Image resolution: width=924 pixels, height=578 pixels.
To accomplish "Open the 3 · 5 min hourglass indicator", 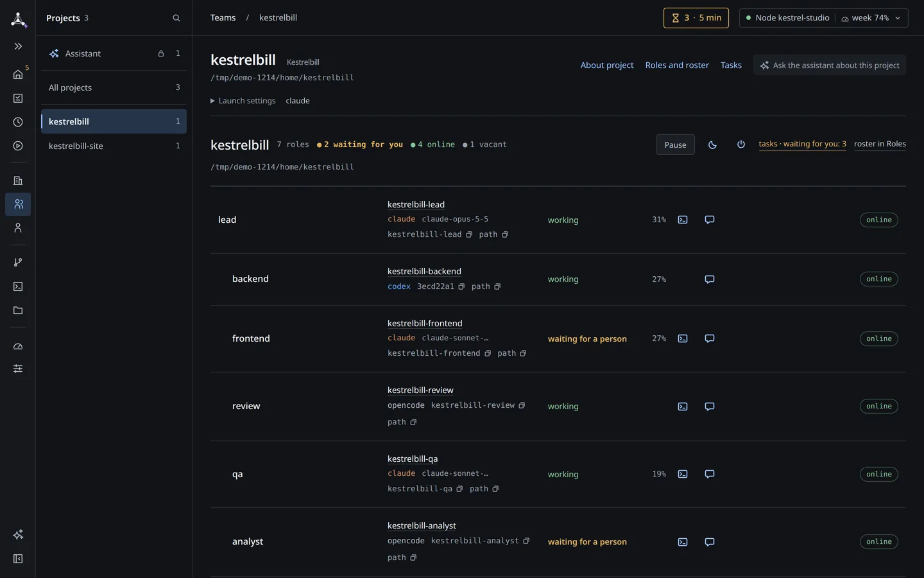I will coord(696,18).
